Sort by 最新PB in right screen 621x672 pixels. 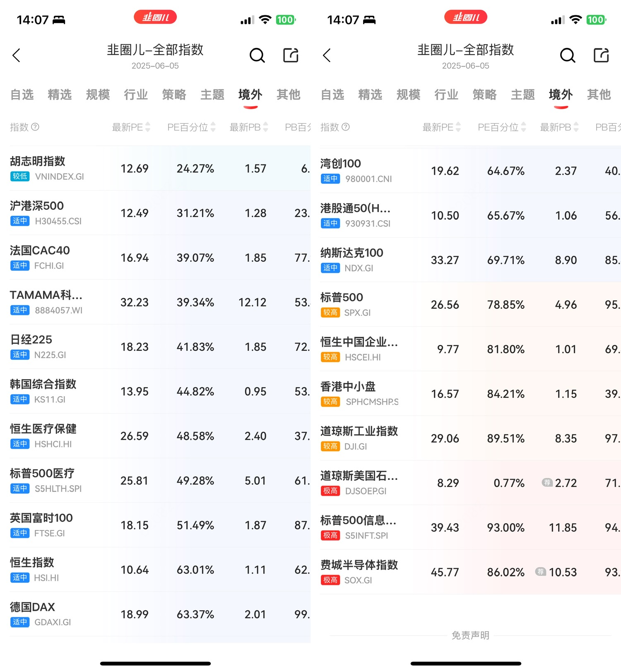559,127
